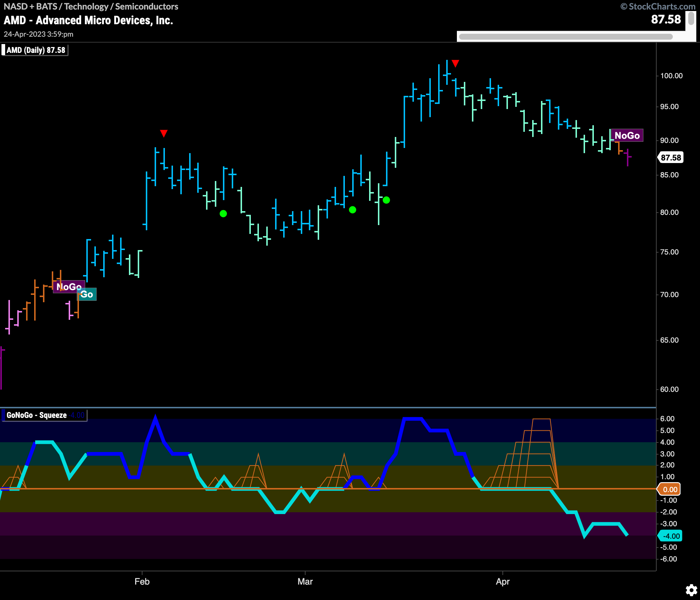The image size is (700, 600).
Task: Open chart settings gear icon
Action: click(x=691, y=590)
